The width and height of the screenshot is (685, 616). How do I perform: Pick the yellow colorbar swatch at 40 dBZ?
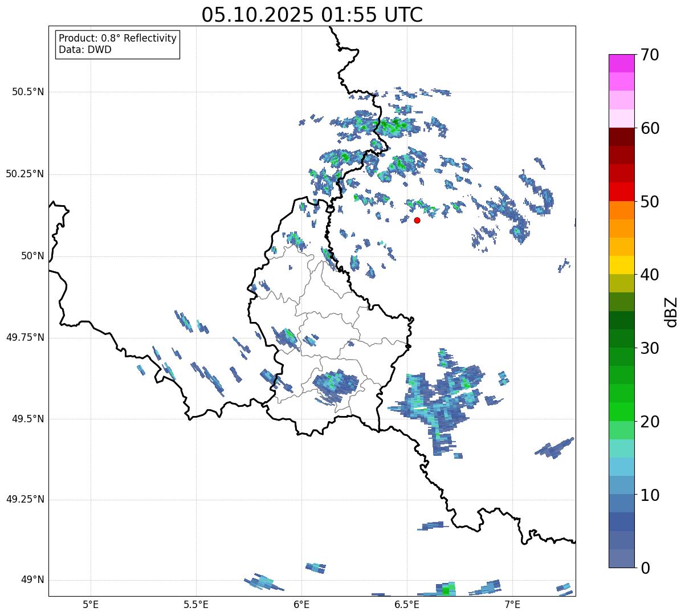tap(621, 265)
